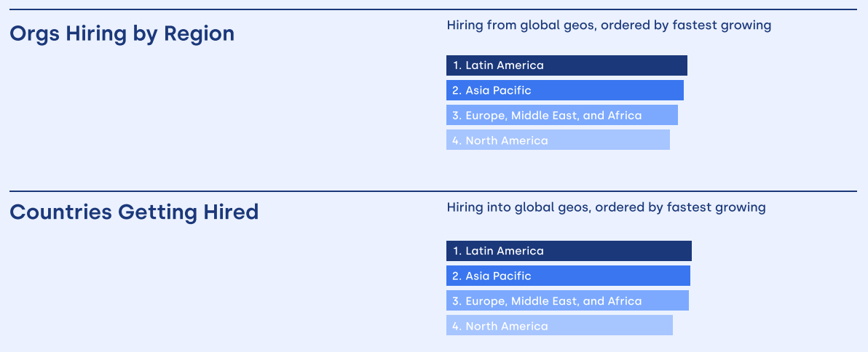868x352 pixels.
Task: Click the divider line above Orgs Hiring by Region
Action: click(x=433, y=9)
